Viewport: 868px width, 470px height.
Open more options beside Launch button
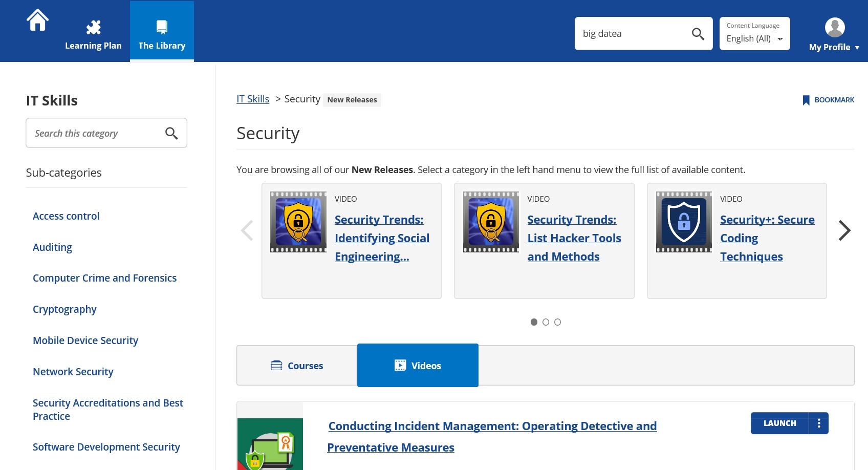click(819, 423)
